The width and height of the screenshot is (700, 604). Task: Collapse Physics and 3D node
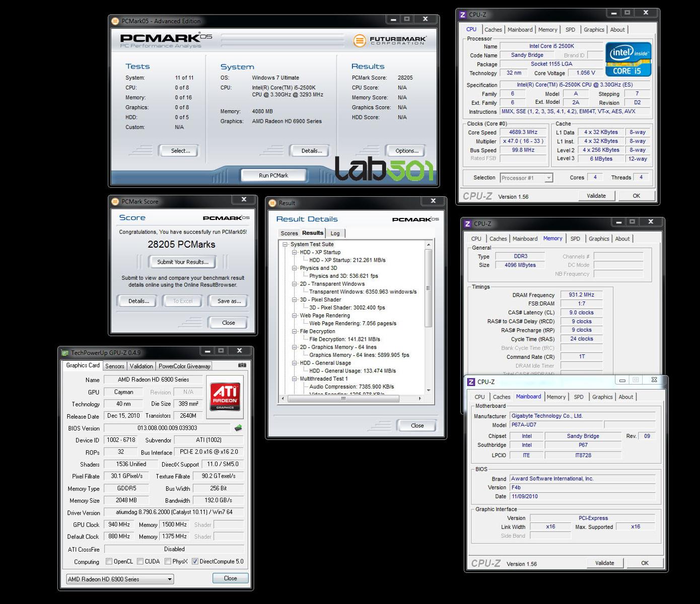pos(295,268)
